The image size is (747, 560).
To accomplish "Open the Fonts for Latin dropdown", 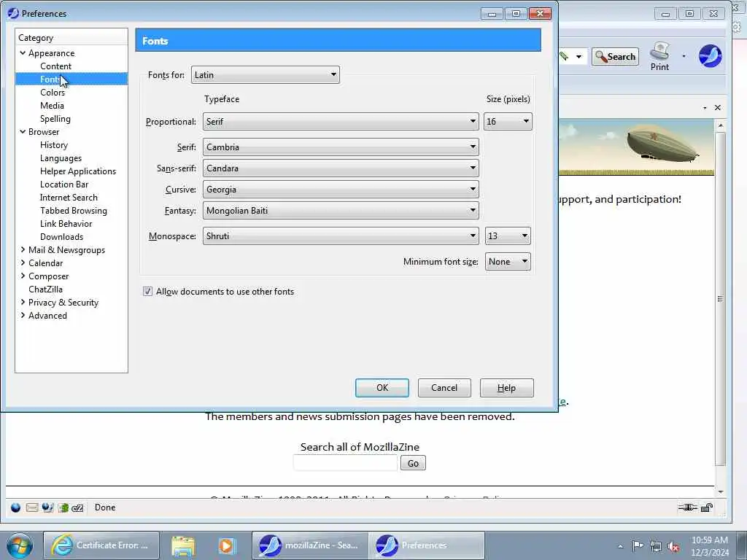I will [266, 75].
